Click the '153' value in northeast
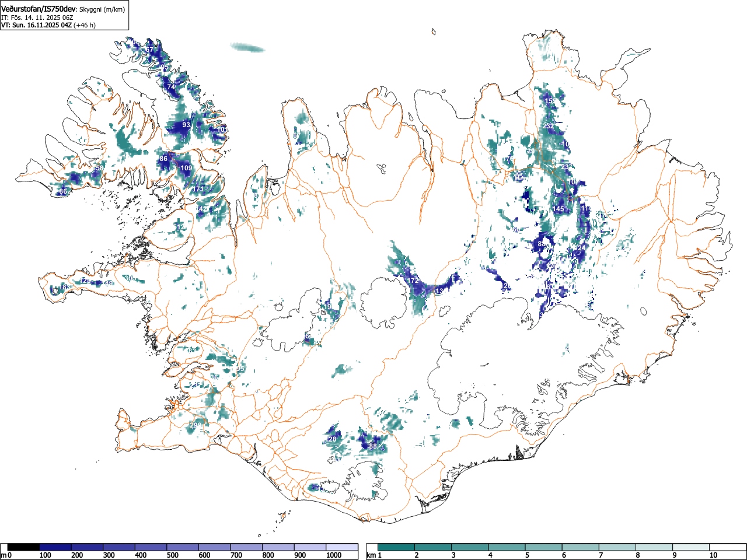 pyautogui.click(x=550, y=101)
